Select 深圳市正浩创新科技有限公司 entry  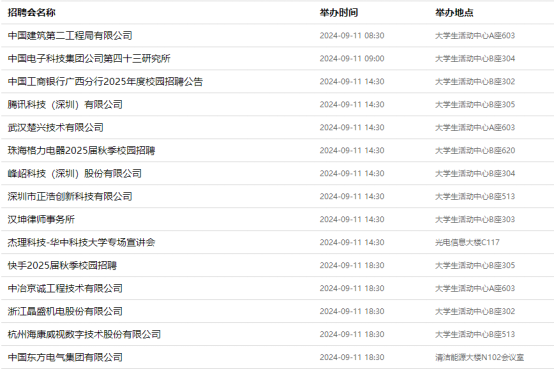click(x=70, y=196)
